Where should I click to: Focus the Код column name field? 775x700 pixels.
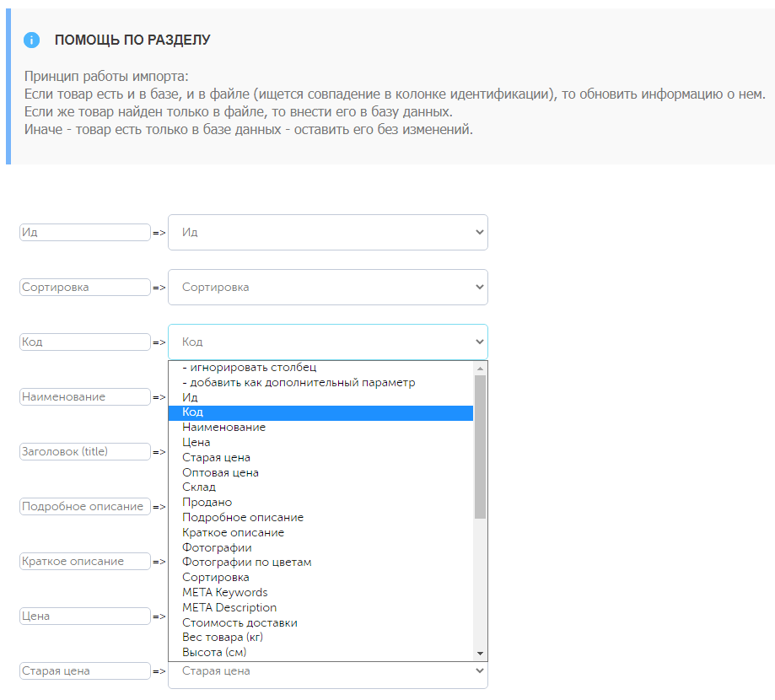click(x=85, y=342)
